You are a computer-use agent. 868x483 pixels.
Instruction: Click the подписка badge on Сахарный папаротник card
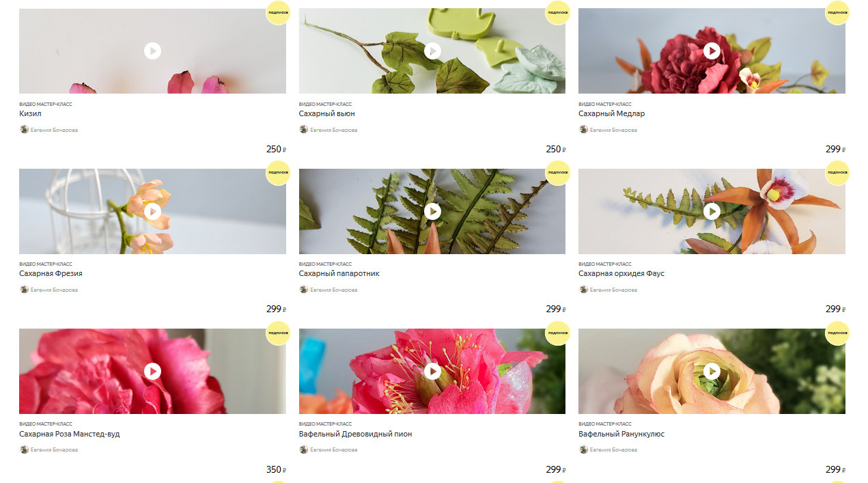click(557, 172)
